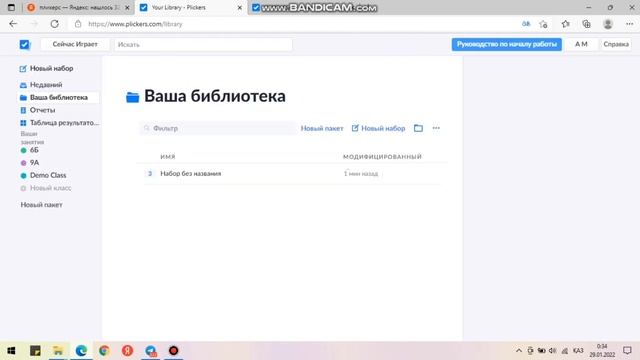Select the Demo Class entry
640x360 pixels.
click(x=43, y=176)
